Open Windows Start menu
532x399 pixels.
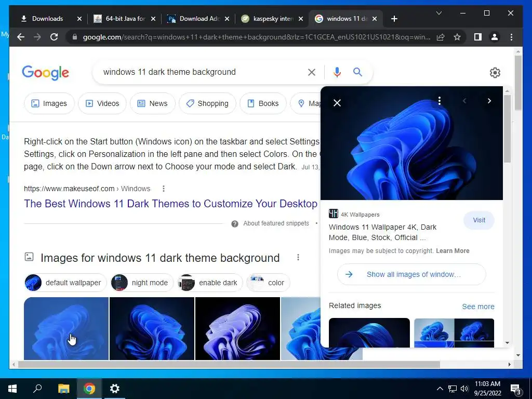[x=12, y=389]
